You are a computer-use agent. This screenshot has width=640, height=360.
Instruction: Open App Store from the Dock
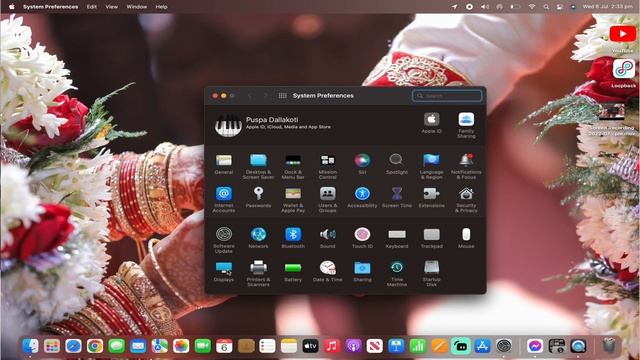482,346
